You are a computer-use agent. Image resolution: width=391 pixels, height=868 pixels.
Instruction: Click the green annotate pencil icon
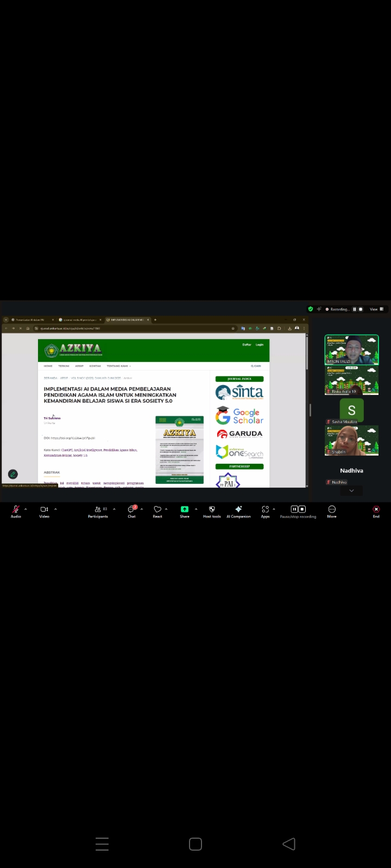(x=12, y=474)
